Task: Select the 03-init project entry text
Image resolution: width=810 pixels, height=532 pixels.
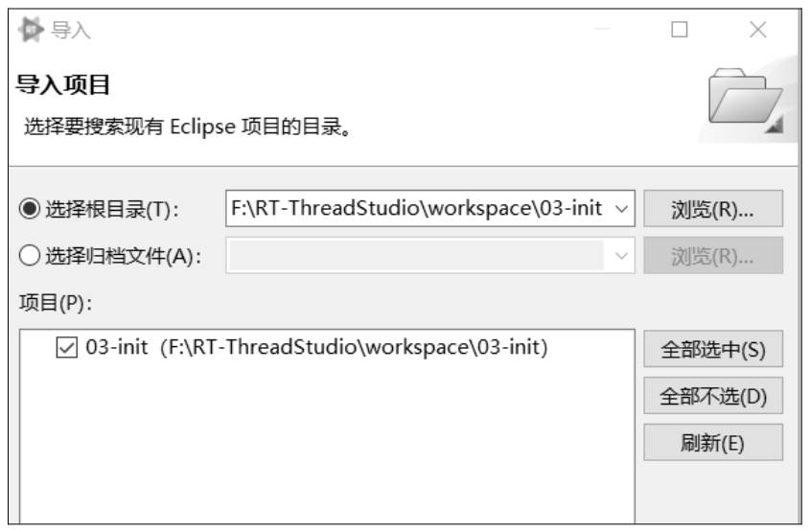Action: tap(316, 349)
